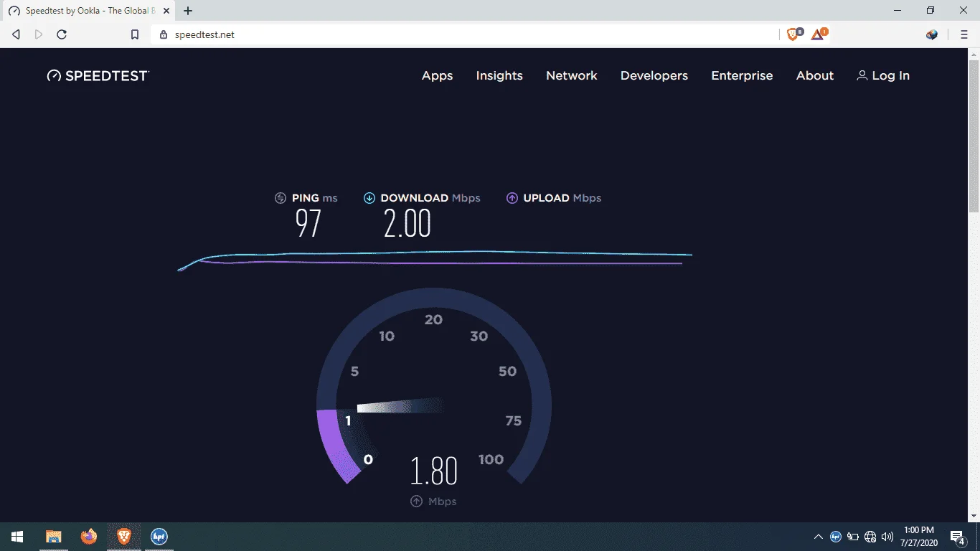Click the browser forward arrow
This screenshot has width=980, height=551.
[39, 34]
